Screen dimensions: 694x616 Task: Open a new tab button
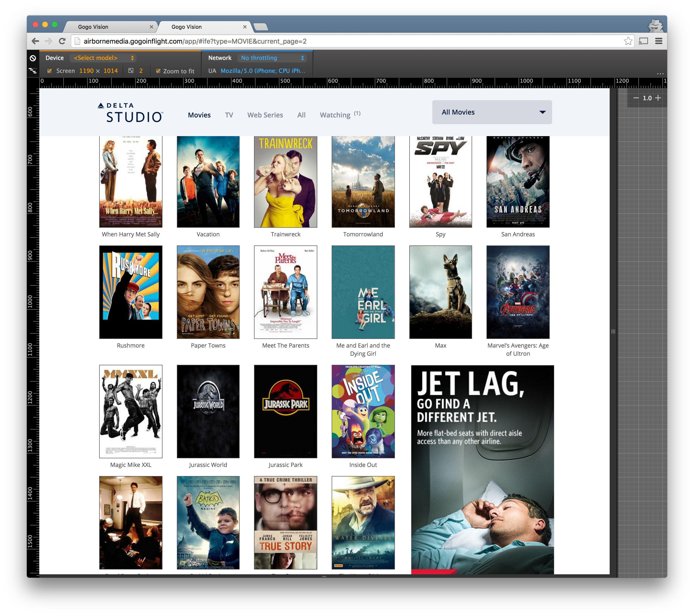click(260, 27)
